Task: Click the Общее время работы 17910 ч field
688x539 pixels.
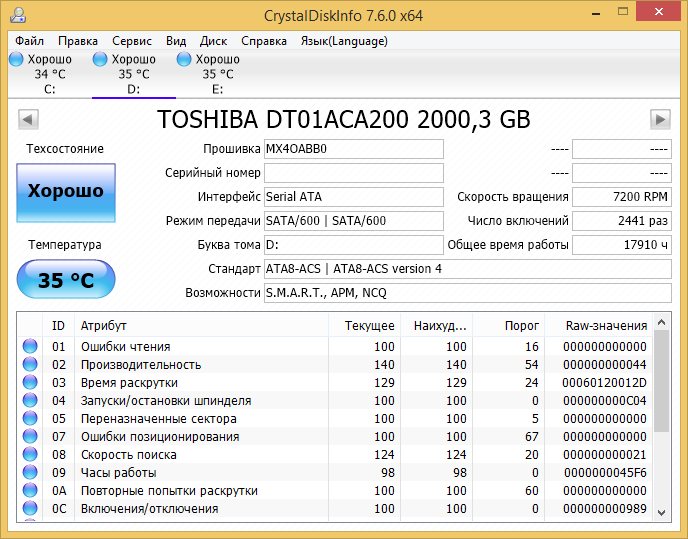Action: click(622, 244)
